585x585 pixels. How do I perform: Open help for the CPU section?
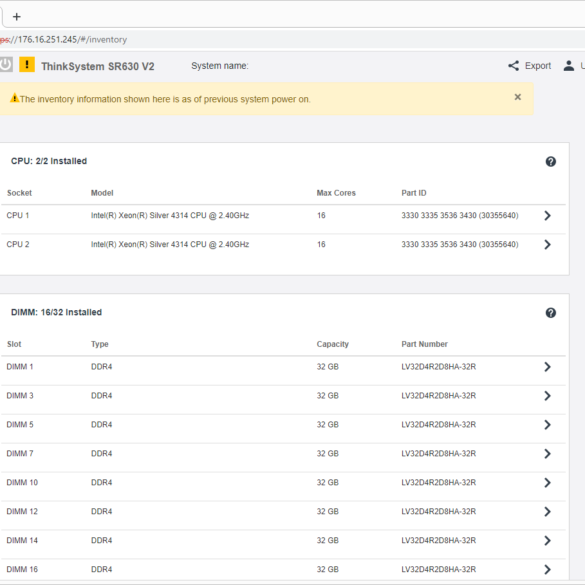click(551, 162)
